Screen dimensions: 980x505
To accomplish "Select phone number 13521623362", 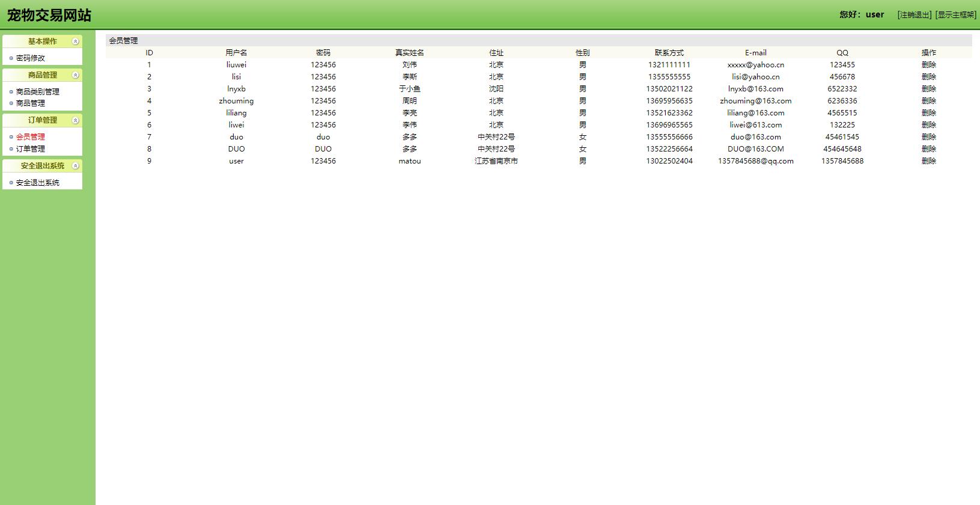I will pyautogui.click(x=669, y=113).
